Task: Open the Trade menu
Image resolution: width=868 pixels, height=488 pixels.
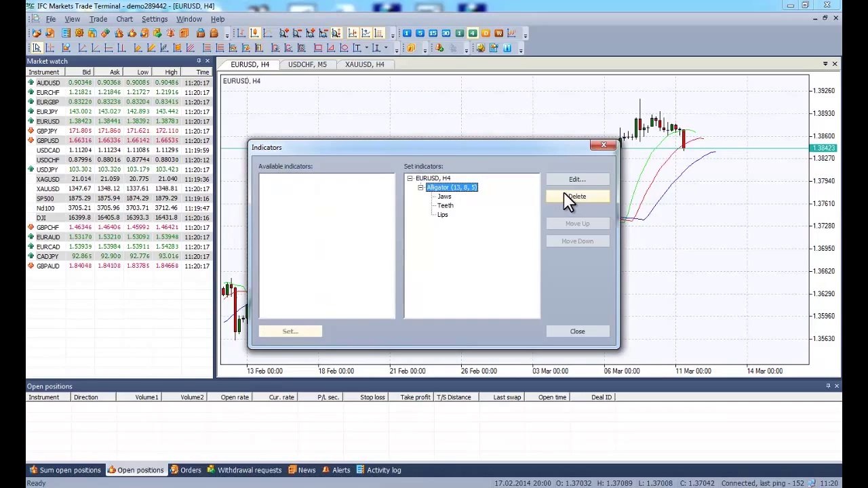Action: click(98, 19)
